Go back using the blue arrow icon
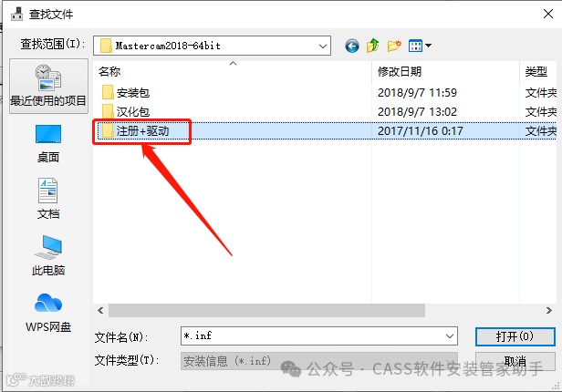This screenshot has width=562, height=392. 352,46
